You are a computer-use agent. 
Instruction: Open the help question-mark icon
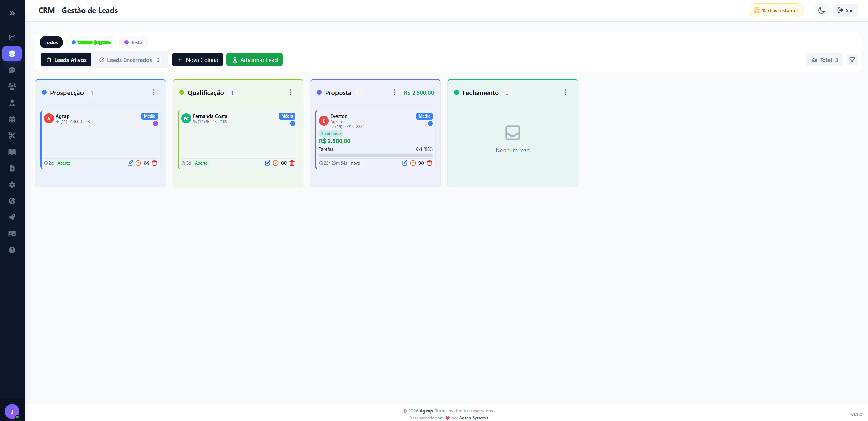(x=12, y=250)
